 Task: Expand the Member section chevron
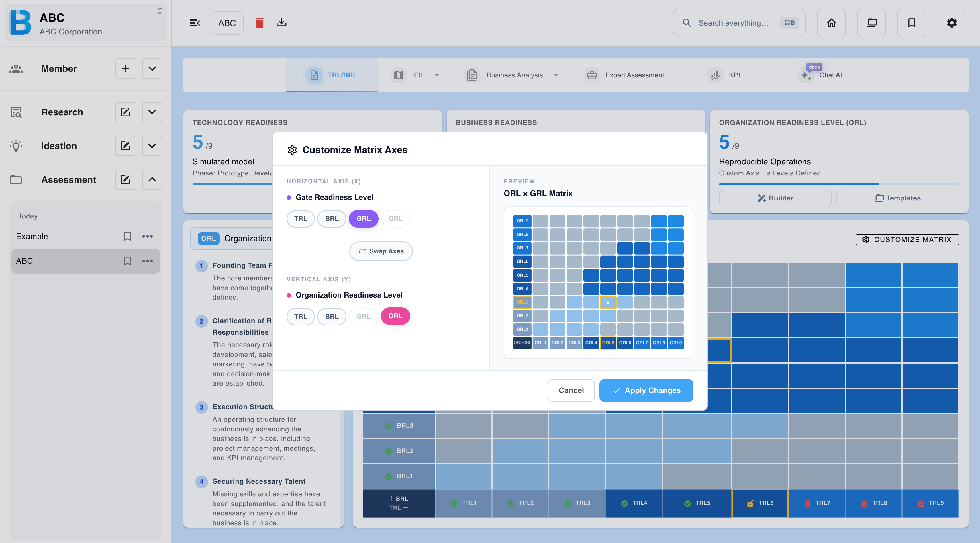(x=152, y=69)
